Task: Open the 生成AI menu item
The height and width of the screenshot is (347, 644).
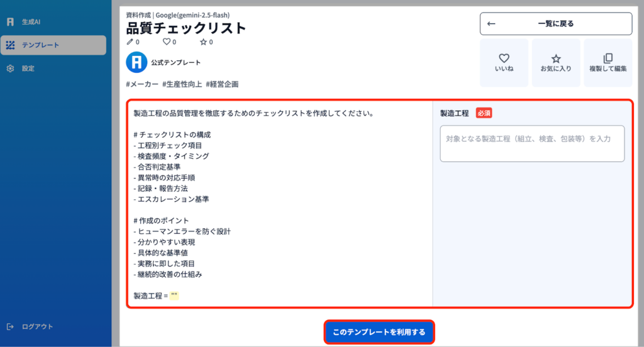Action: [31, 22]
